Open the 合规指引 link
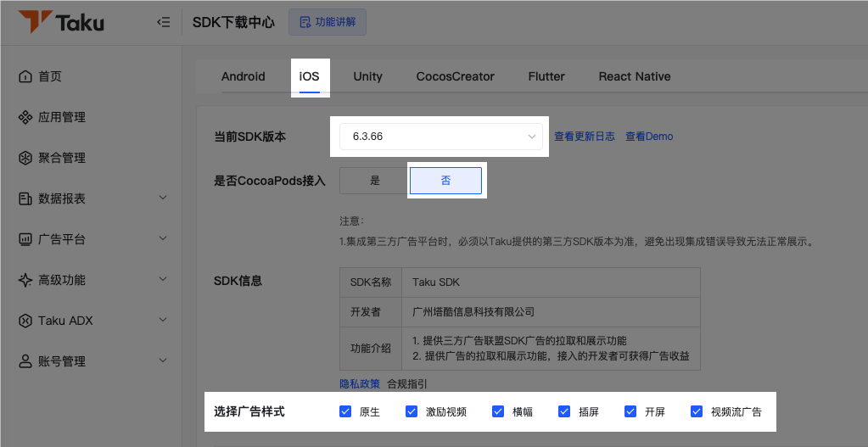 (407, 384)
